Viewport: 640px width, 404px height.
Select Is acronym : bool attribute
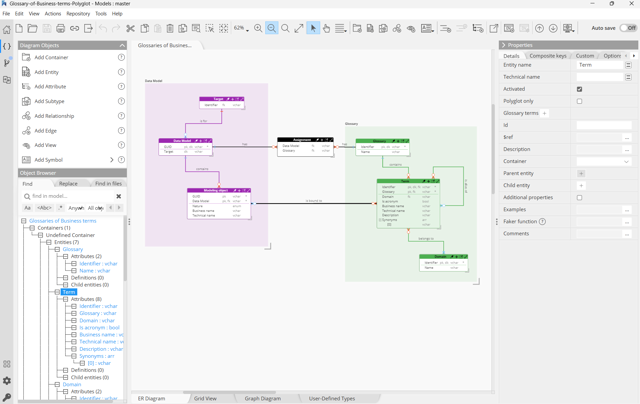pyautogui.click(x=99, y=328)
